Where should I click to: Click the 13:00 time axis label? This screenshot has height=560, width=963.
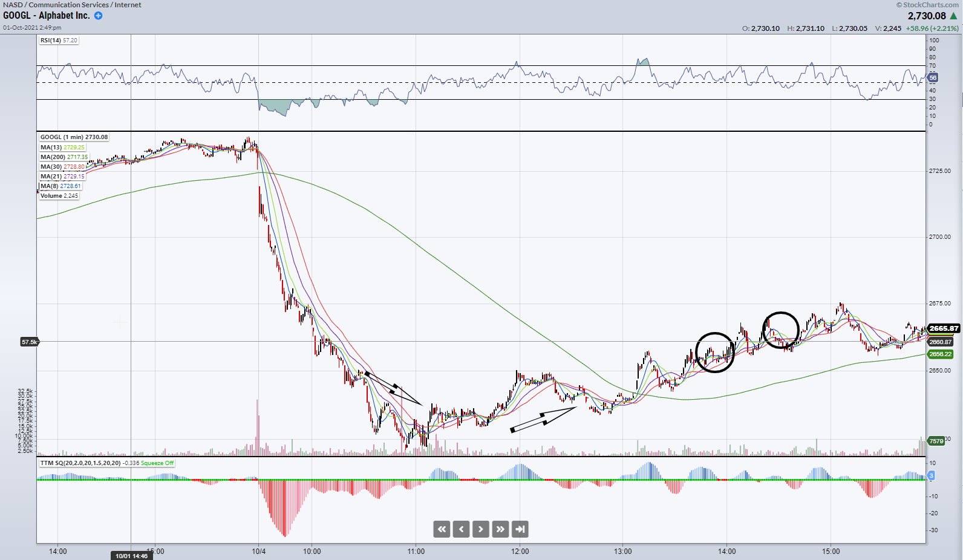pyautogui.click(x=623, y=551)
